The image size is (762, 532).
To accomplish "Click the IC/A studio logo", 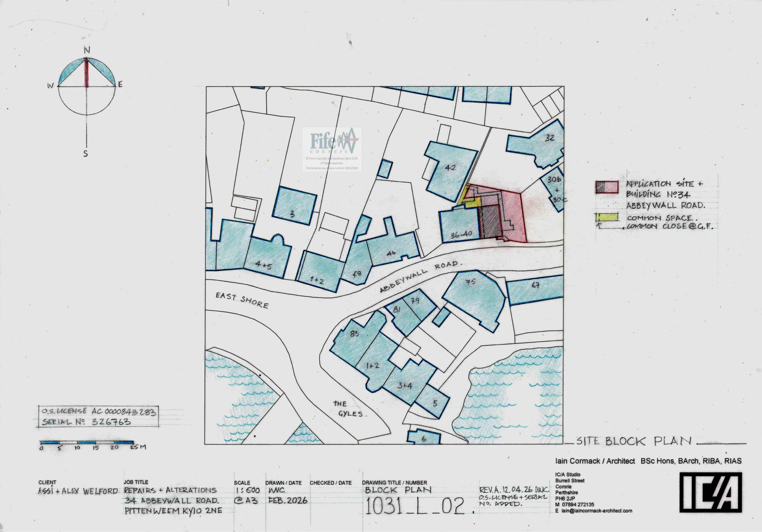I will tap(711, 492).
